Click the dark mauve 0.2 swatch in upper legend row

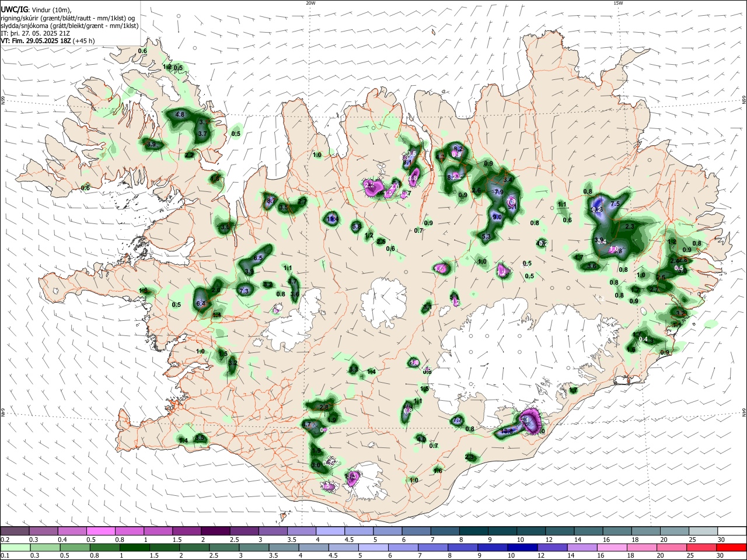pyautogui.click(x=15, y=531)
